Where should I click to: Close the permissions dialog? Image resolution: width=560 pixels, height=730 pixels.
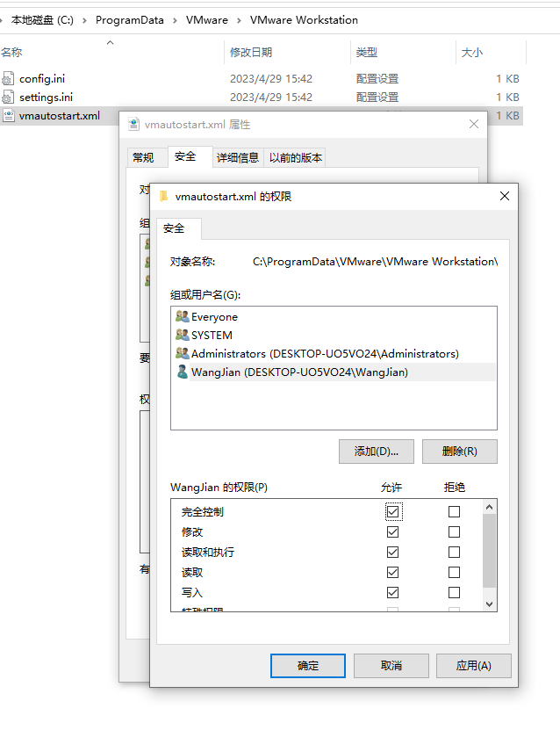tap(505, 196)
